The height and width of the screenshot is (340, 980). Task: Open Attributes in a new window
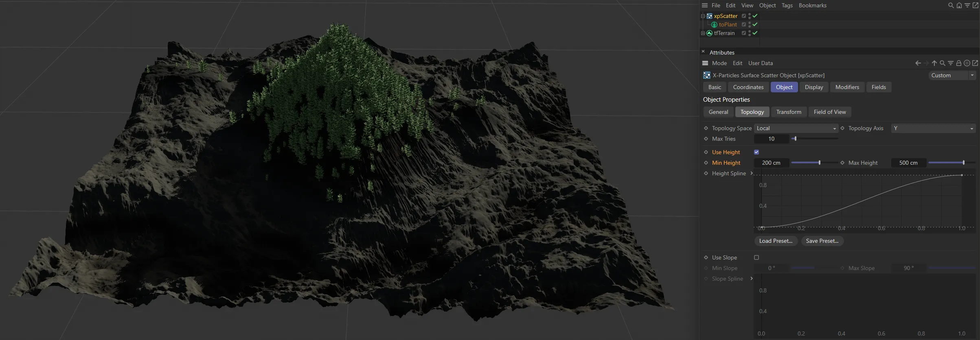[975, 63]
